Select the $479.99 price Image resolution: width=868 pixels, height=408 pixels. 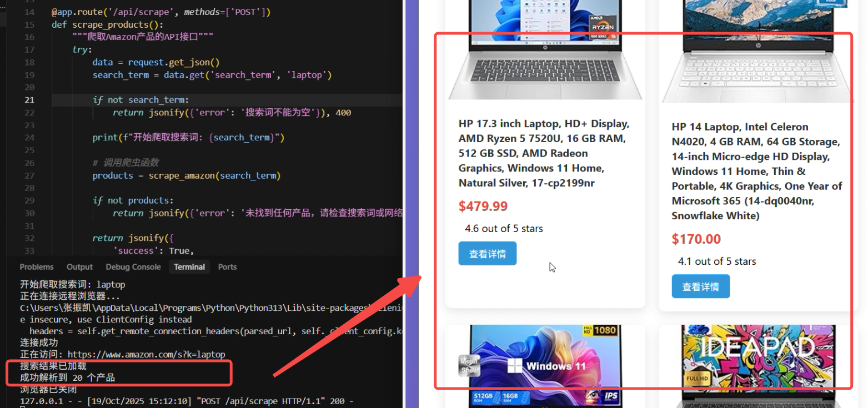(483, 206)
